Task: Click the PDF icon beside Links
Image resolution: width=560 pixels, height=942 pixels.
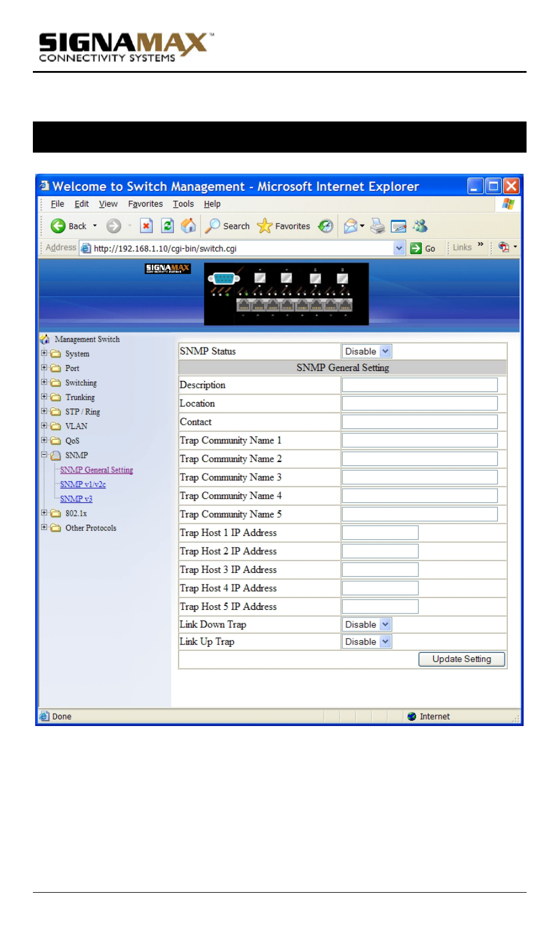Action: (504, 247)
